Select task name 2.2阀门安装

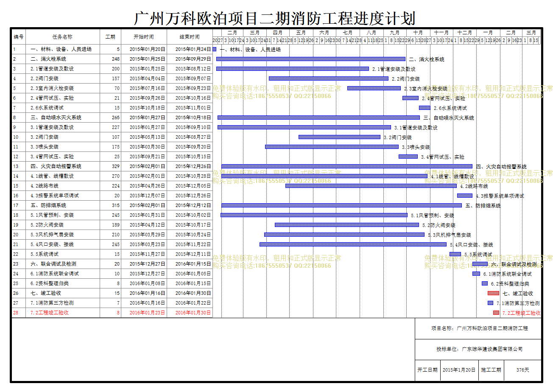tap(44, 78)
